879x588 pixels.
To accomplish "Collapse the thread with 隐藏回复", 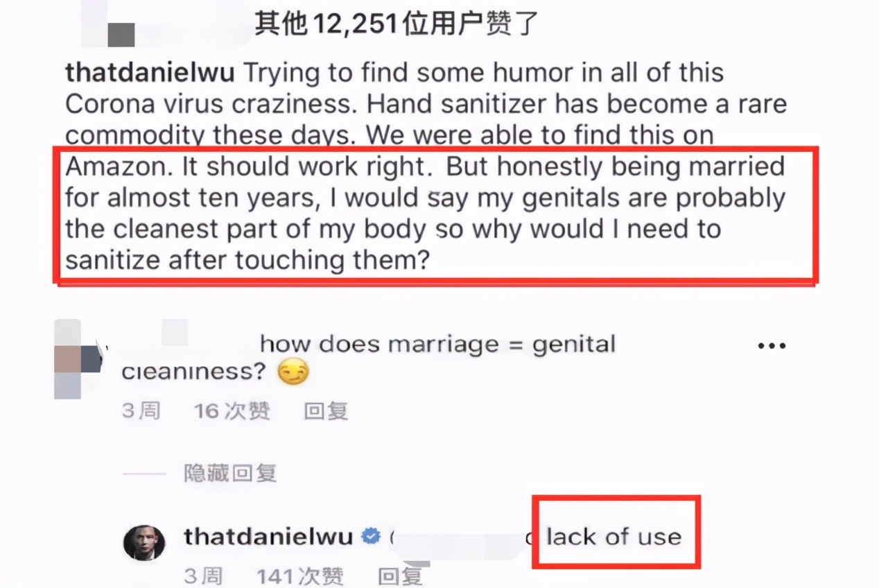I will pos(230,473).
